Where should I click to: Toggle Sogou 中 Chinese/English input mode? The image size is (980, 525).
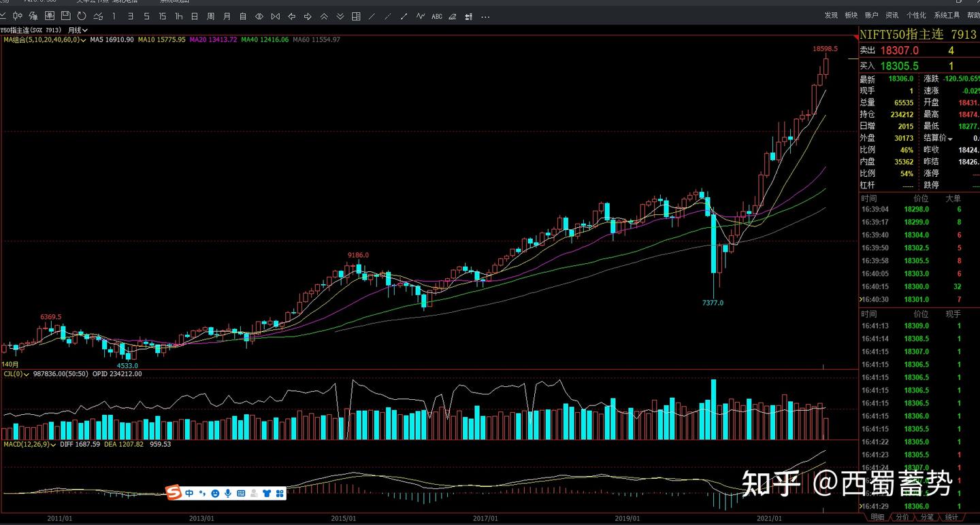[x=189, y=493]
